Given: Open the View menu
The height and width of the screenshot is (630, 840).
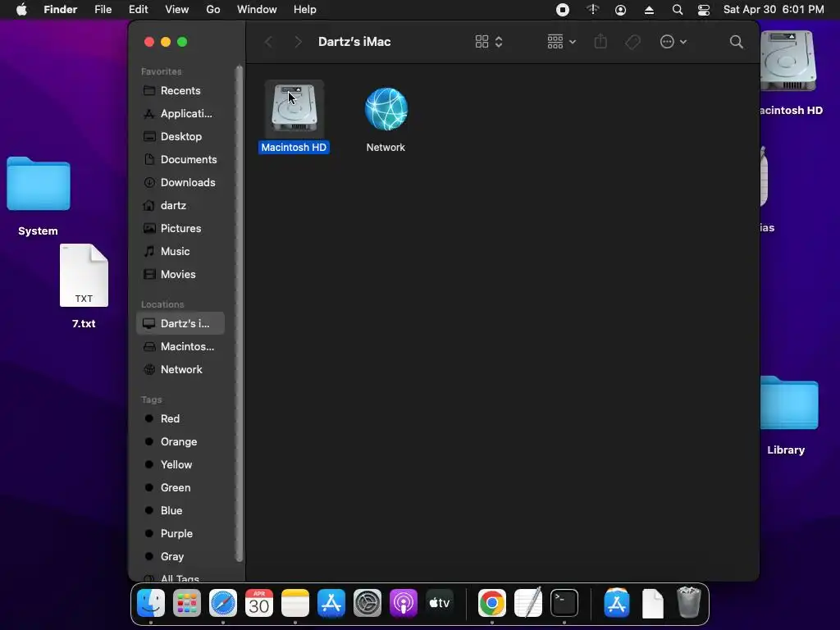Looking at the screenshot, I should (177, 10).
